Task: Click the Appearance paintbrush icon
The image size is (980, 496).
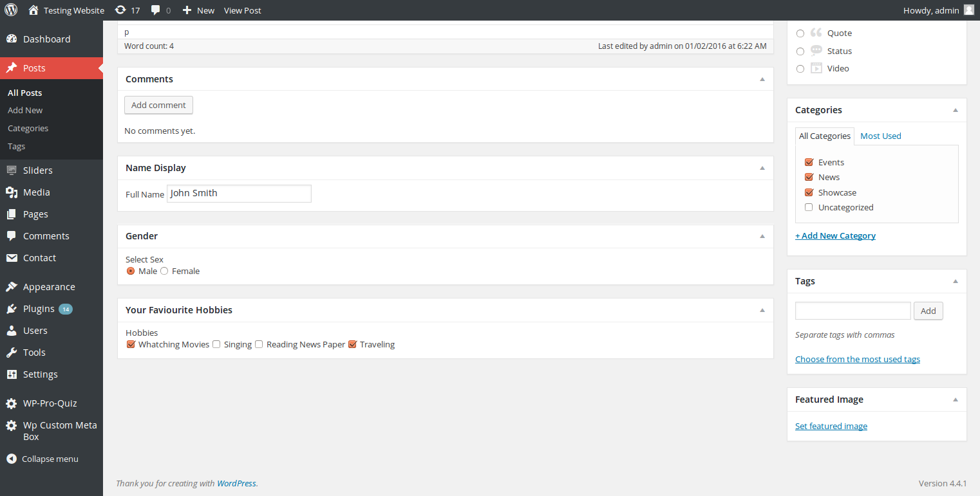Action: click(x=12, y=286)
